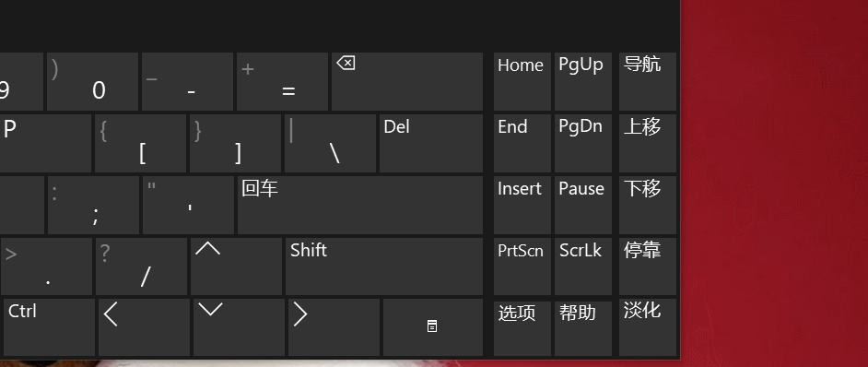Click the left arrow key
The height and width of the screenshot is (367, 868).
coord(144,327)
